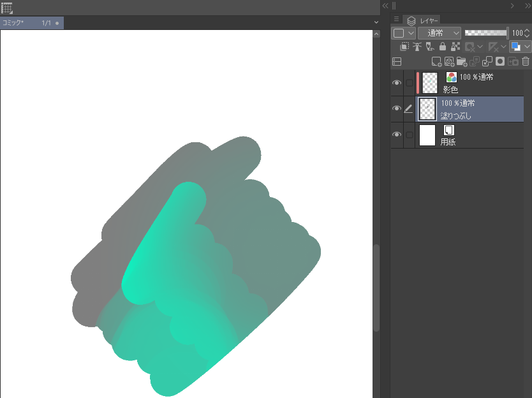Click the double-right arrow on the palette dock

click(528, 6)
